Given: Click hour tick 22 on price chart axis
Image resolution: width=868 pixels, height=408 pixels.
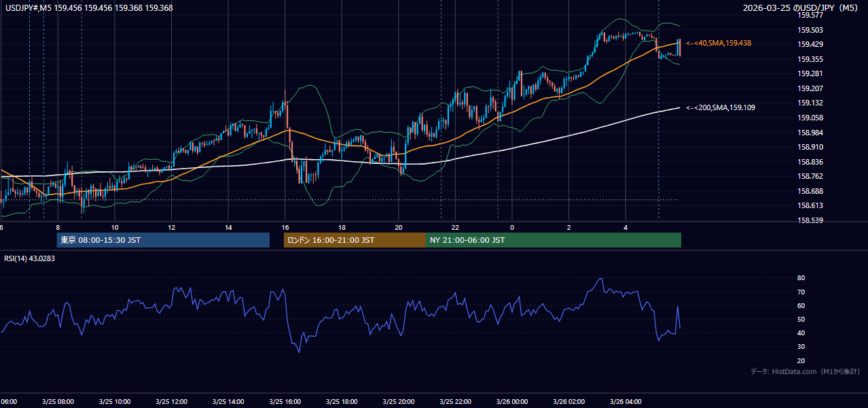Looking at the screenshot, I should (455, 227).
